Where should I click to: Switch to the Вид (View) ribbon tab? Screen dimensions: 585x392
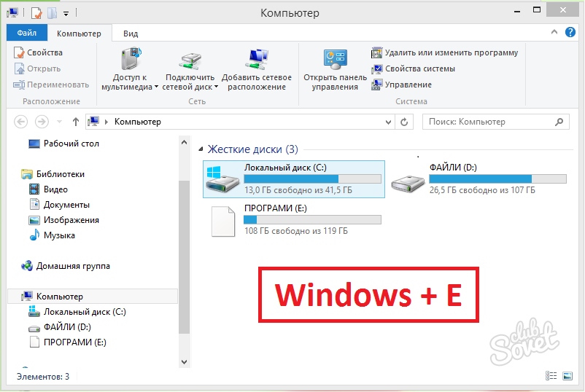(131, 34)
